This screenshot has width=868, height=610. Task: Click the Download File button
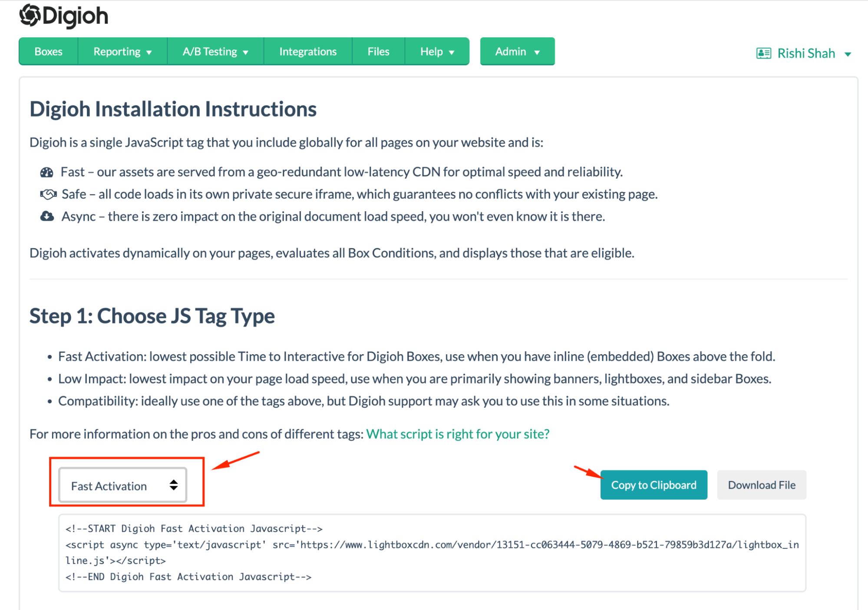762,485
